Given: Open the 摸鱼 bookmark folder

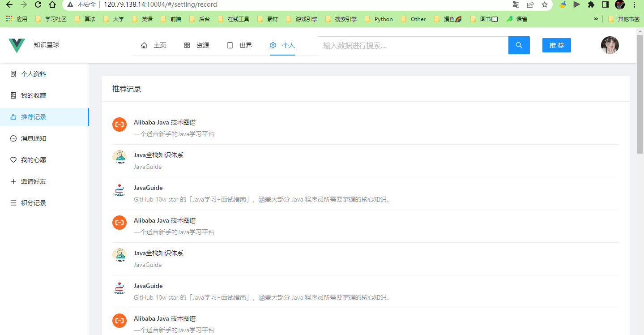Looking at the screenshot, I should [448, 19].
